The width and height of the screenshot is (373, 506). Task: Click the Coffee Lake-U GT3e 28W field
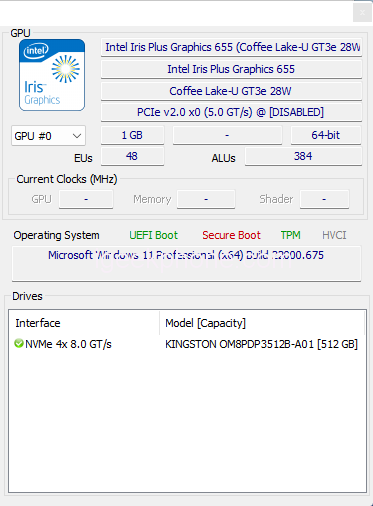pos(231,91)
